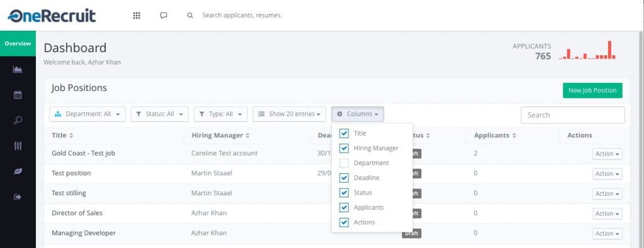Select the Overview sidebar tab
The width and height of the screenshot is (644, 248).
18,43
